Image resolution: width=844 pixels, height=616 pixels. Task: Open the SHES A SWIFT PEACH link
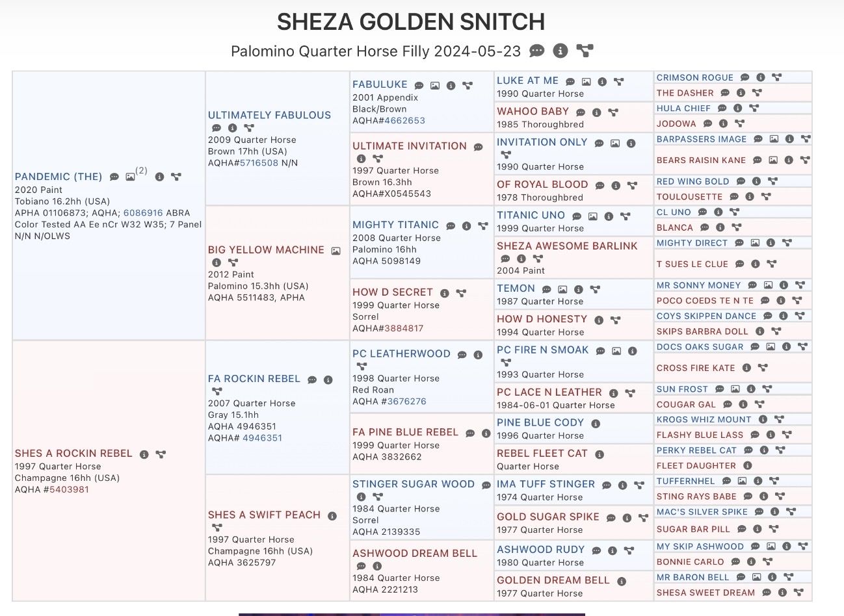point(264,515)
